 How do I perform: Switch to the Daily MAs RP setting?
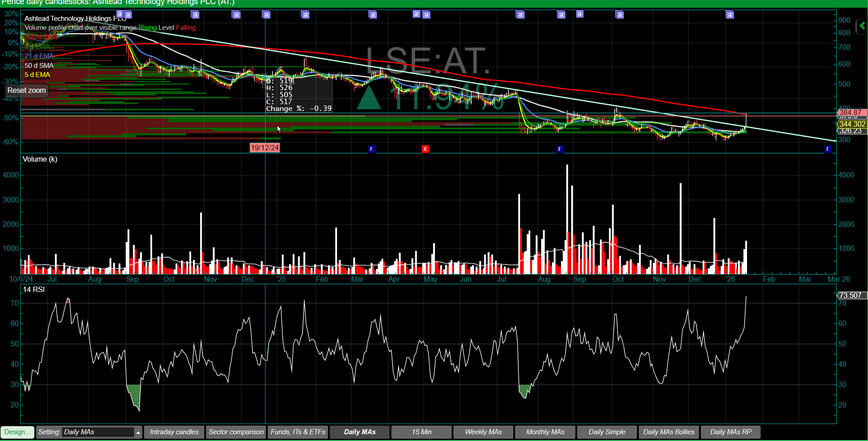point(731,432)
